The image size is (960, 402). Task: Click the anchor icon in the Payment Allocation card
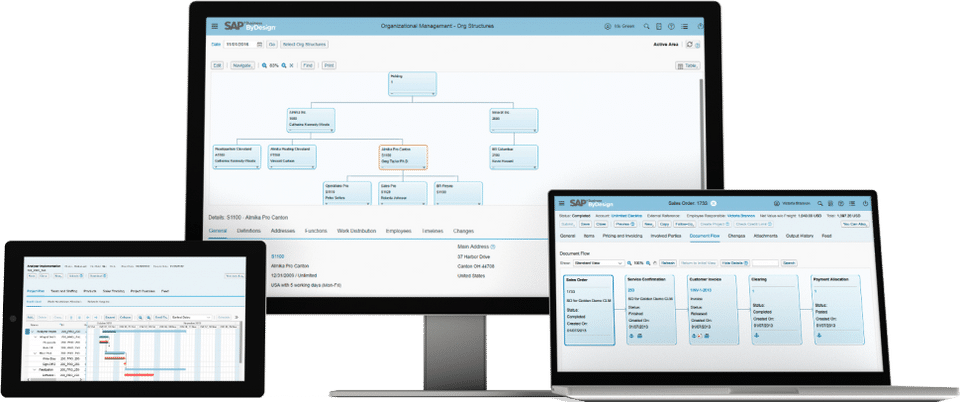817,336
